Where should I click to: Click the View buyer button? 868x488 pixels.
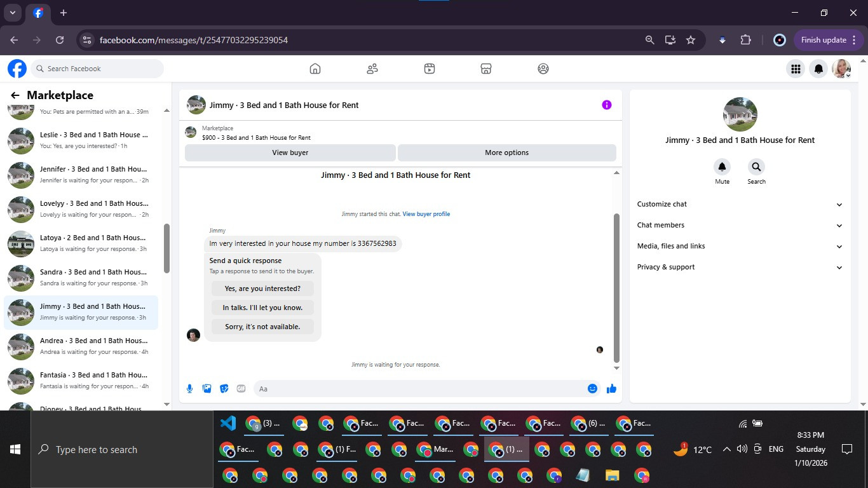tap(290, 152)
